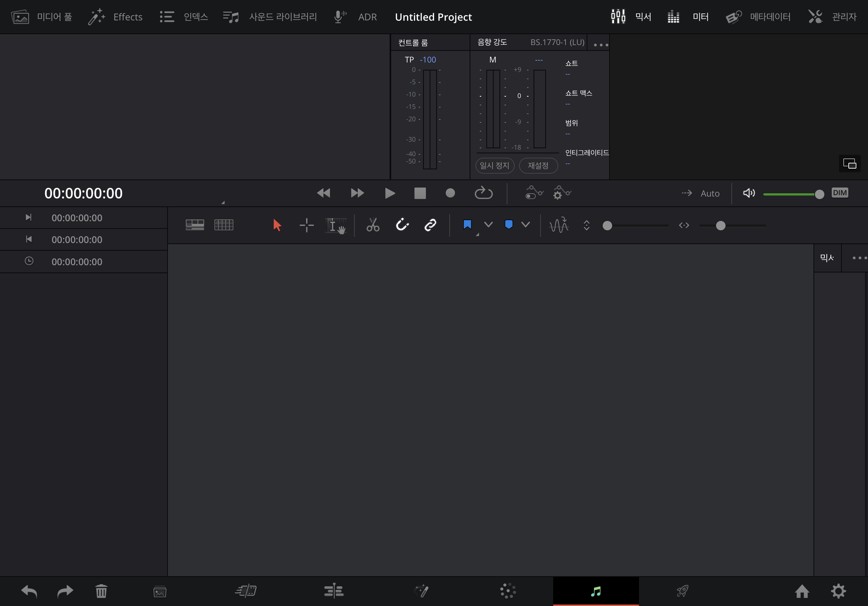Click the trash delete icon

pyautogui.click(x=101, y=591)
